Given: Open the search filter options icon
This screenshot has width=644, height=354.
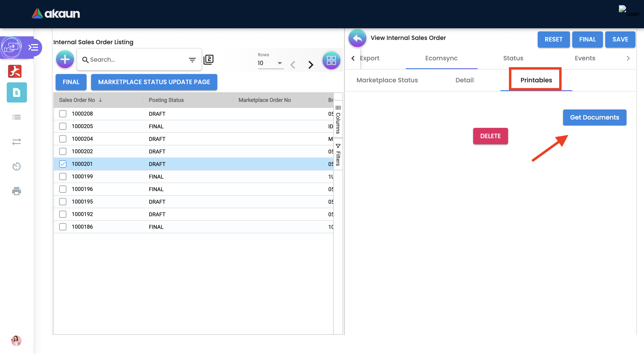Looking at the screenshot, I should (192, 60).
